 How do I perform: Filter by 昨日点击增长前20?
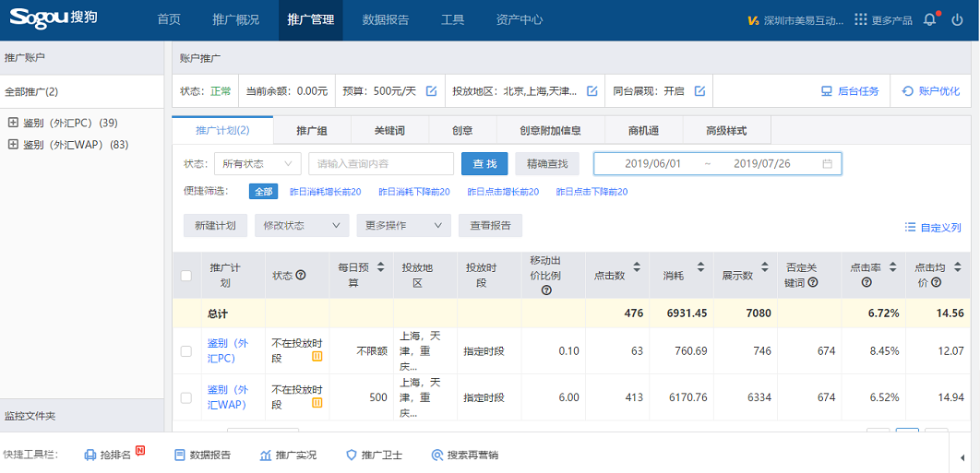pyautogui.click(x=503, y=192)
